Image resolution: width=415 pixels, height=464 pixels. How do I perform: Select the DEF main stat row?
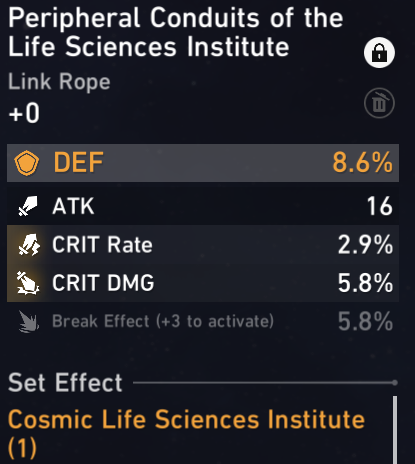[203, 163]
